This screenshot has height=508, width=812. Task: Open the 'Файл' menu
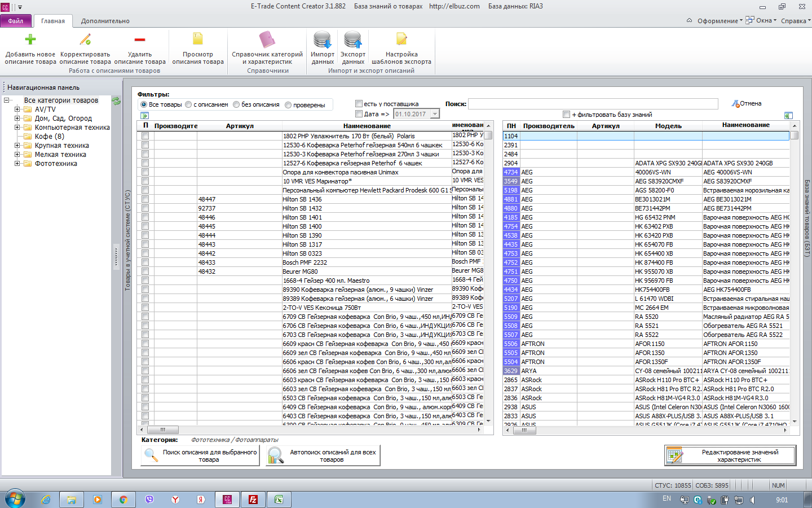click(16, 21)
